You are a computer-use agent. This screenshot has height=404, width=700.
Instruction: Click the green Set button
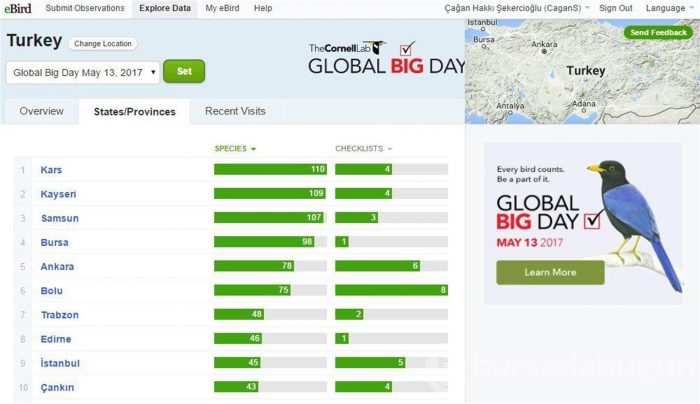click(184, 71)
